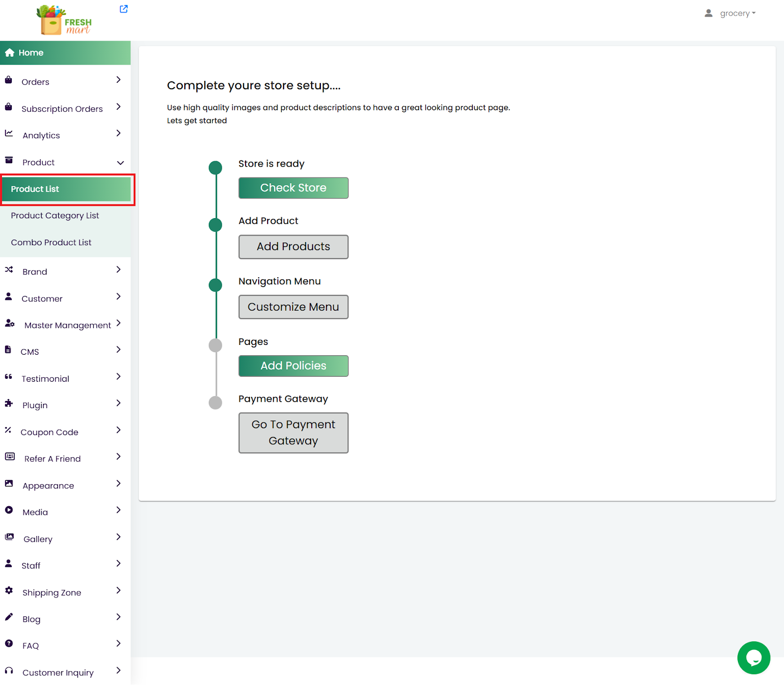This screenshot has height=685, width=784.
Task: Select Product Category List
Action: [55, 216]
